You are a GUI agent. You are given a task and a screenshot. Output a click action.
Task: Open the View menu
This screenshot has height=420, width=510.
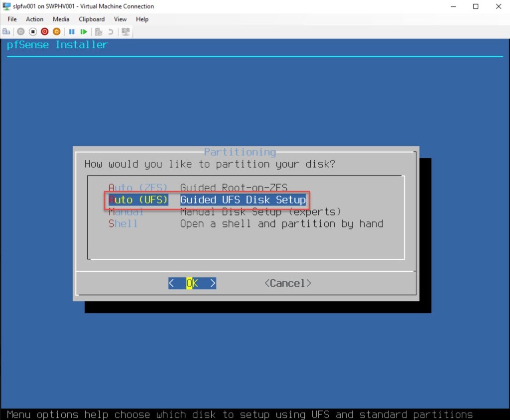[120, 19]
